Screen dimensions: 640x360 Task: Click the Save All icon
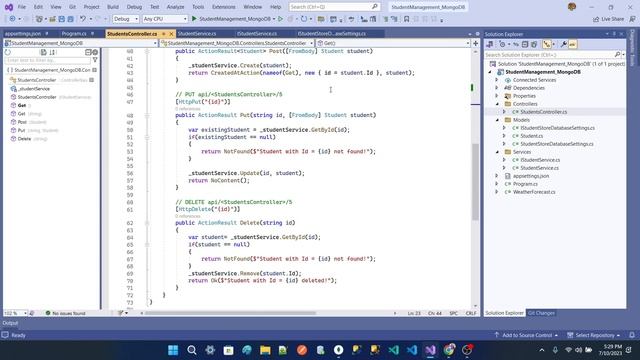pyautogui.click(x=71, y=19)
